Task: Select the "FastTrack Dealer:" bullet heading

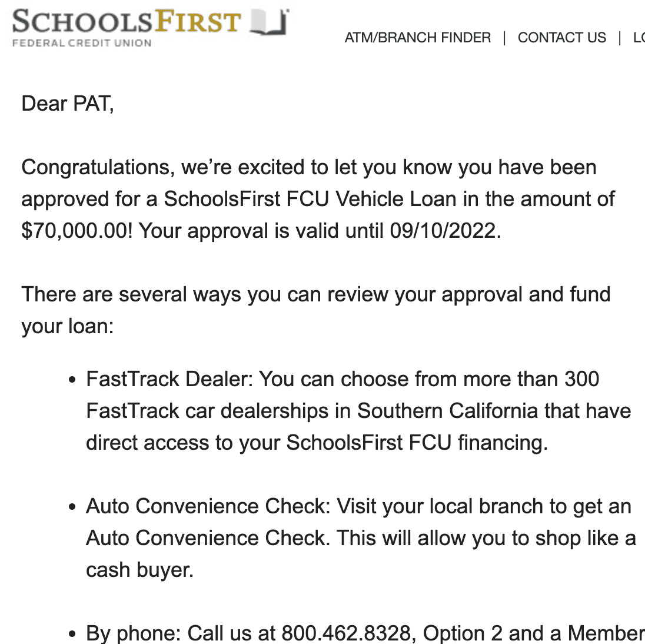Action: click(x=169, y=379)
